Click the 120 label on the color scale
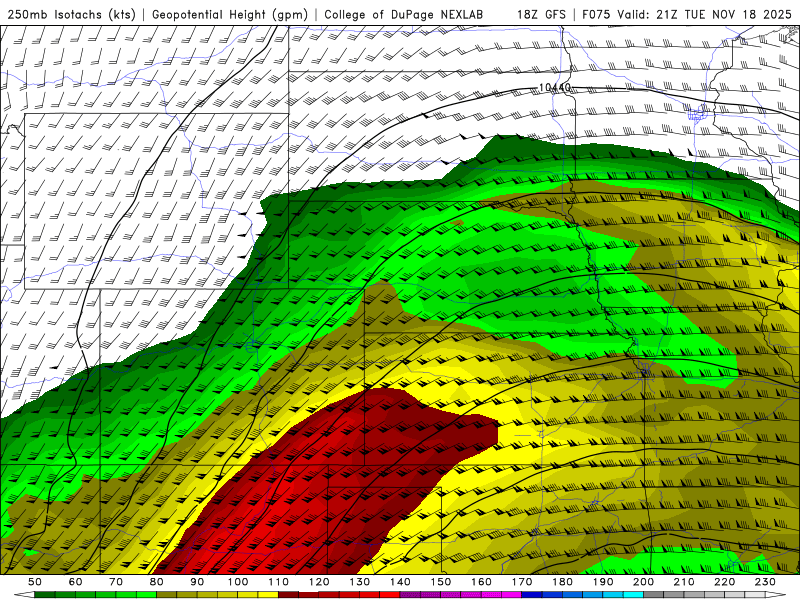 [x=319, y=582]
